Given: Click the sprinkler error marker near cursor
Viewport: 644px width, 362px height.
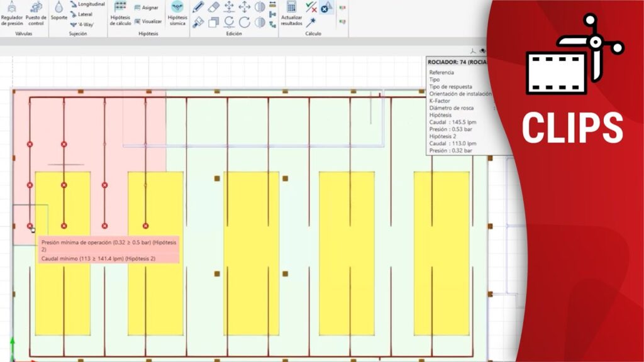Looking at the screenshot, I should (x=30, y=226).
